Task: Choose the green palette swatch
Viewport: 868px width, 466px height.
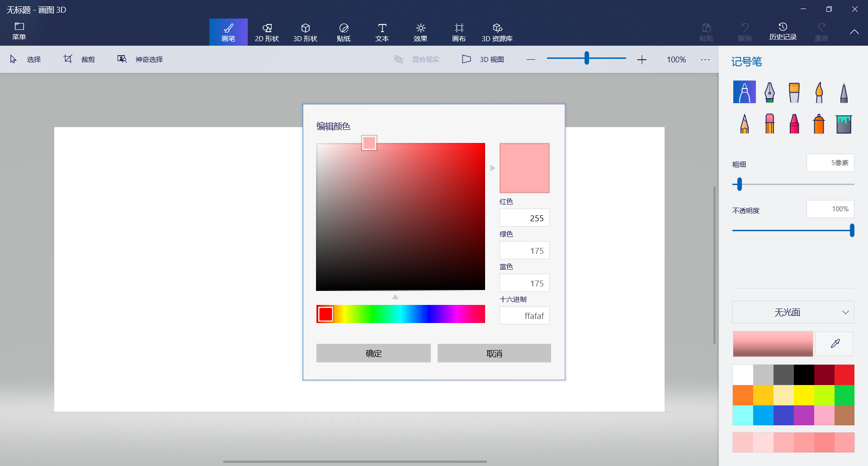Action: coord(844,395)
